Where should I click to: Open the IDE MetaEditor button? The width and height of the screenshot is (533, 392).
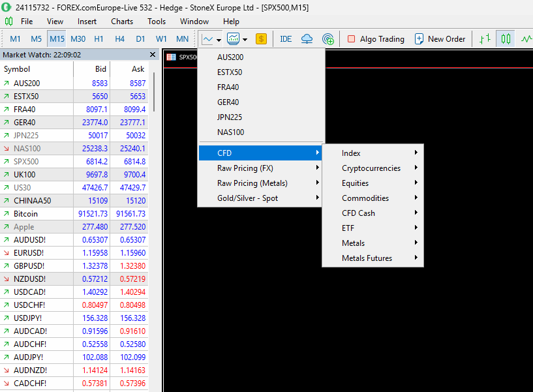point(286,39)
